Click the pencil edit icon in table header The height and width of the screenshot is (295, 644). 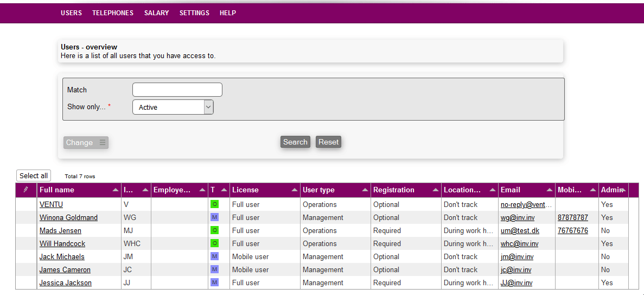point(25,190)
